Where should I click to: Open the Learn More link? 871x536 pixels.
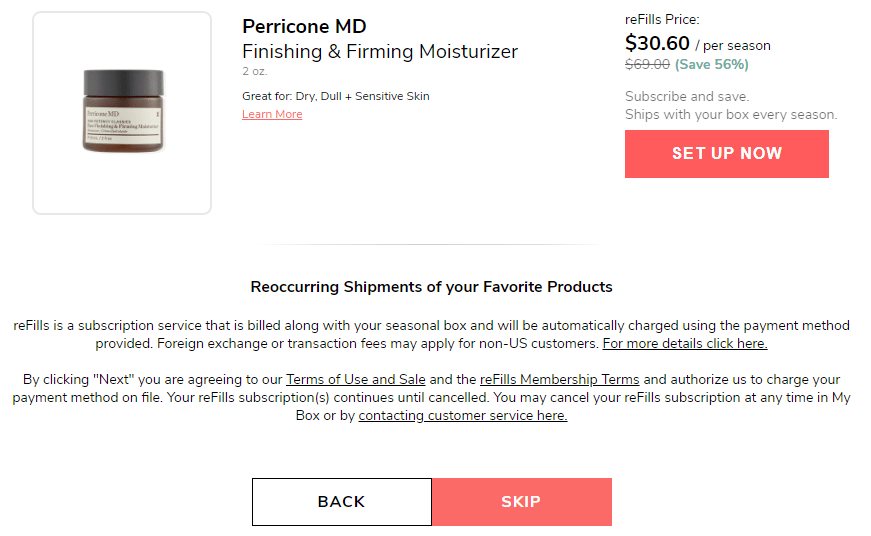click(x=272, y=115)
